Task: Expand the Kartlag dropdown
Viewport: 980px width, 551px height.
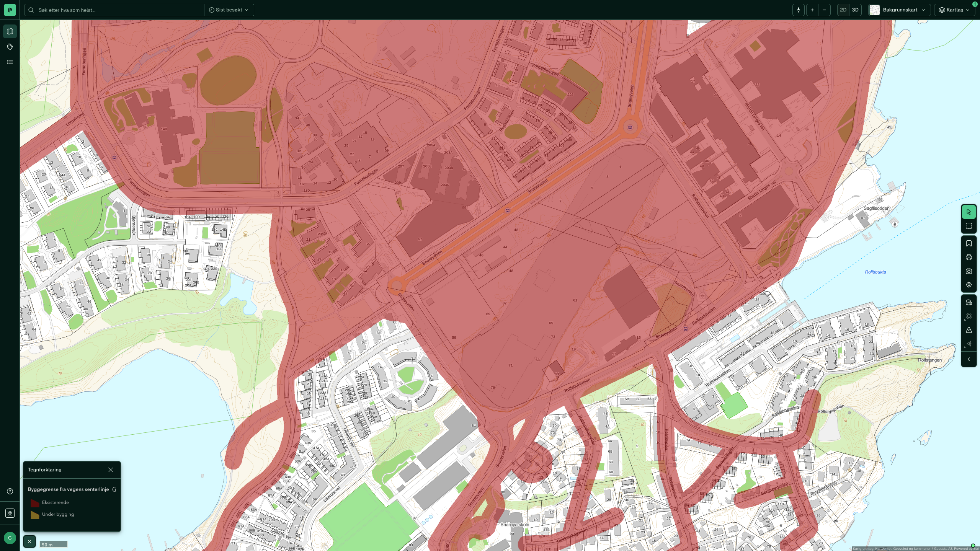Action: 954,10
